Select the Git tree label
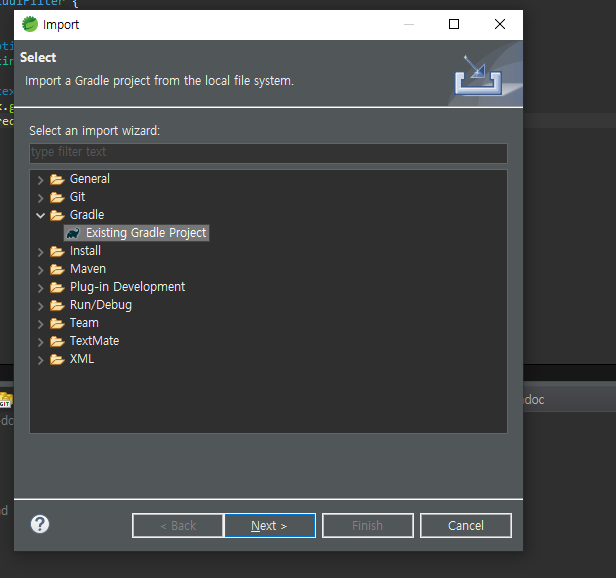The width and height of the screenshot is (616, 578). 77,197
